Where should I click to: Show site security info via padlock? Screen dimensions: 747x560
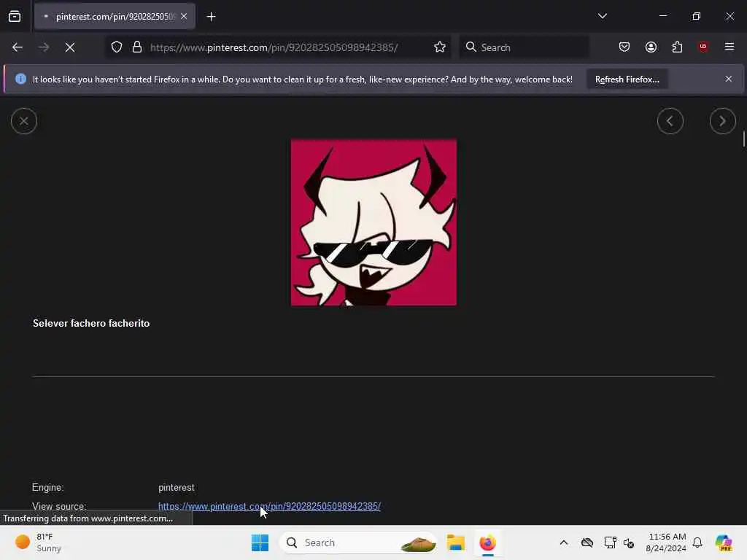pos(137,47)
